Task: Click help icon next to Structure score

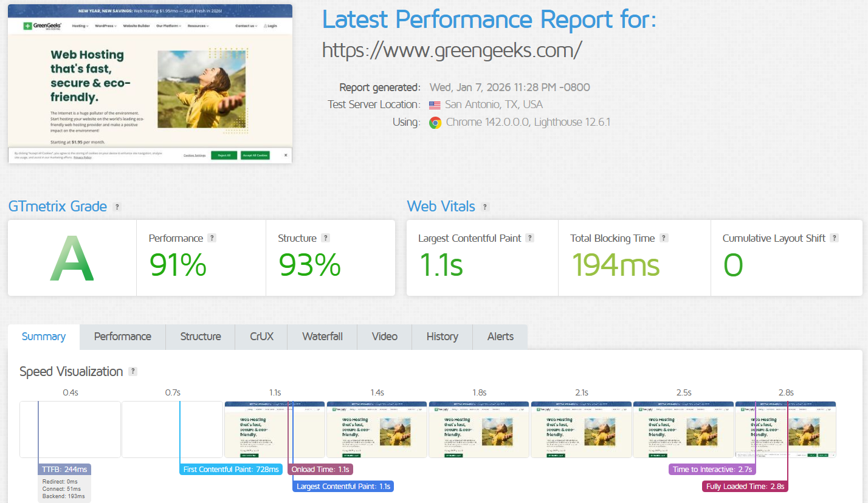Action: click(x=325, y=238)
